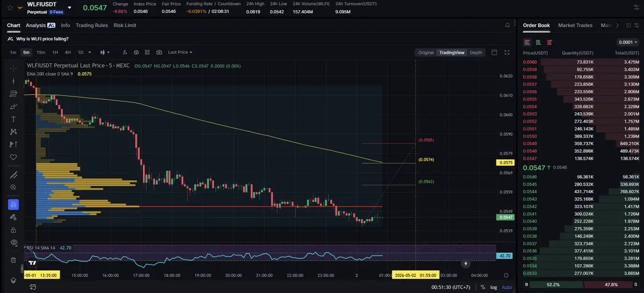Select the 1H timeframe
This screenshot has height=293, width=644.
[x=55, y=52]
